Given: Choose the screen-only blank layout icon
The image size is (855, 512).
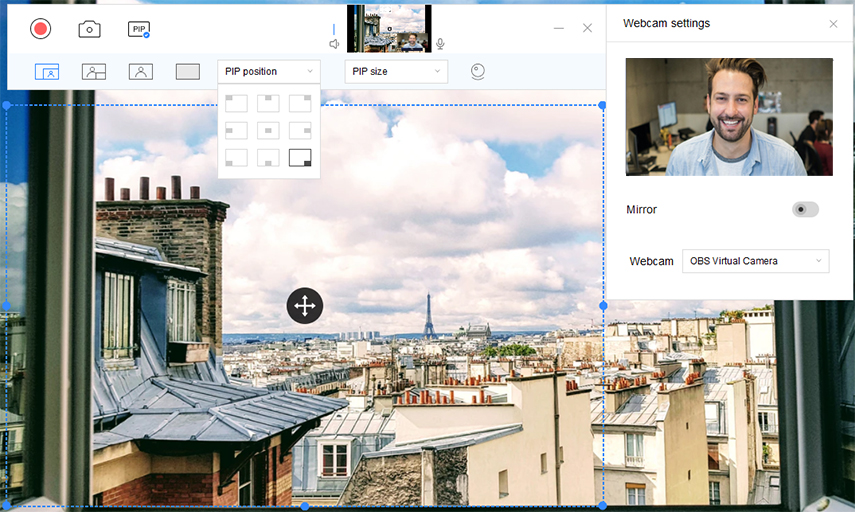Looking at the screenshot, I should click(x=188, y=71).
